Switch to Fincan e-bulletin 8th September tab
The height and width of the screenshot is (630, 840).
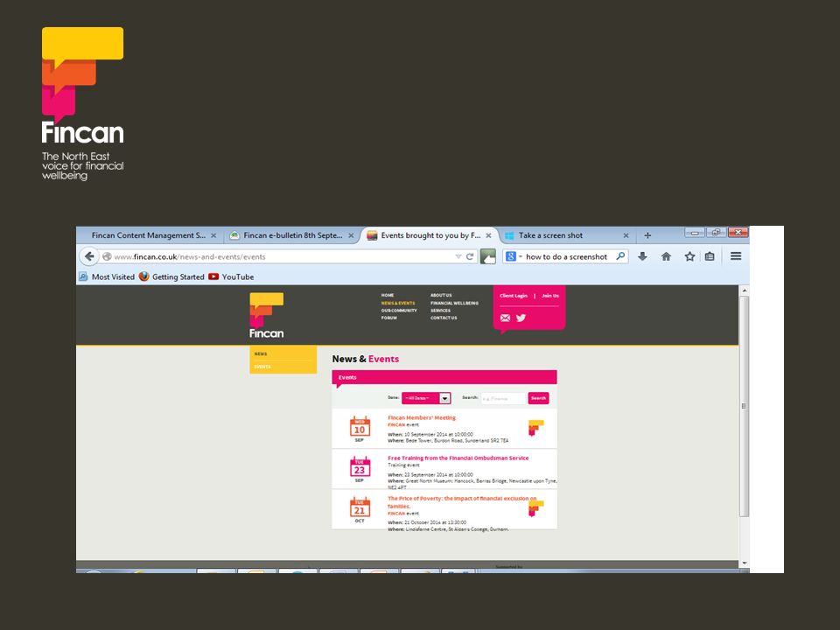pyautogui.click(x=292, y=235)
